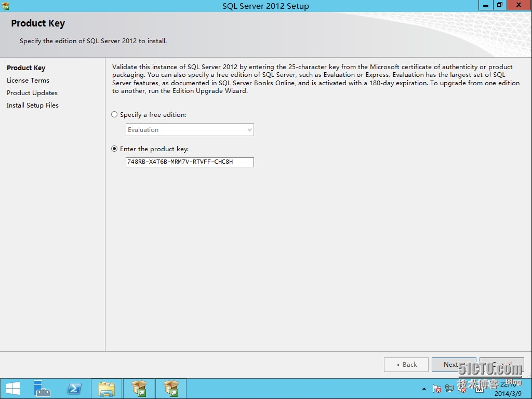Go to the Product Key step in sidebar

coord(26,68)
